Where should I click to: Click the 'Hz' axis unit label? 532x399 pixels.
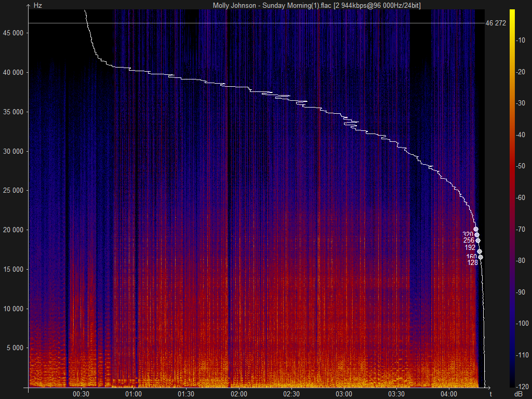(x=37, y=5)
